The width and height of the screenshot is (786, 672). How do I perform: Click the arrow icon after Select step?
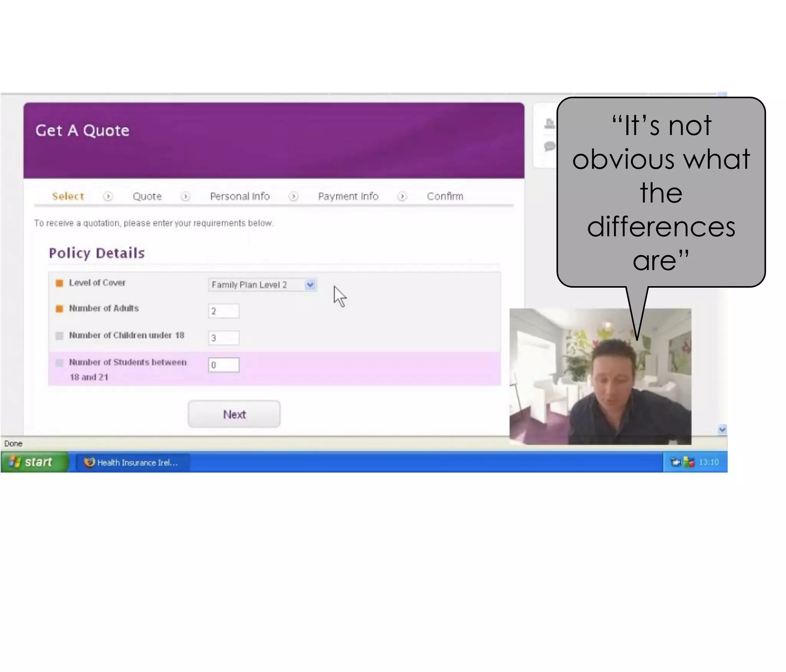pos(108,196)
